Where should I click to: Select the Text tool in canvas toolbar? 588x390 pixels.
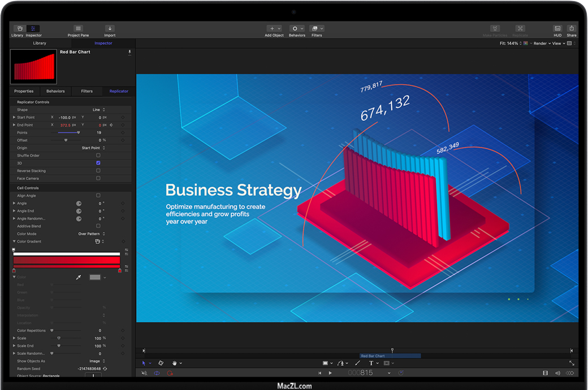371,363
